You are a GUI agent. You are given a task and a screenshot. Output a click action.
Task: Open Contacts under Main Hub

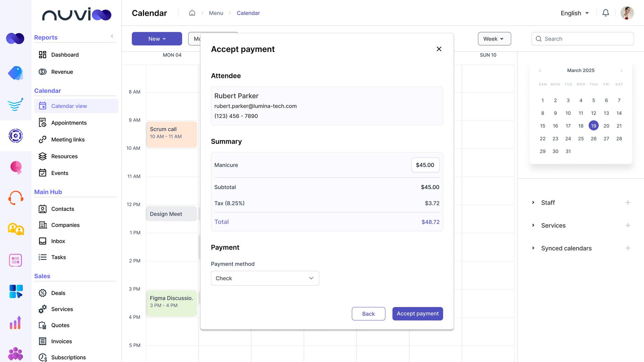coord(62,209)
